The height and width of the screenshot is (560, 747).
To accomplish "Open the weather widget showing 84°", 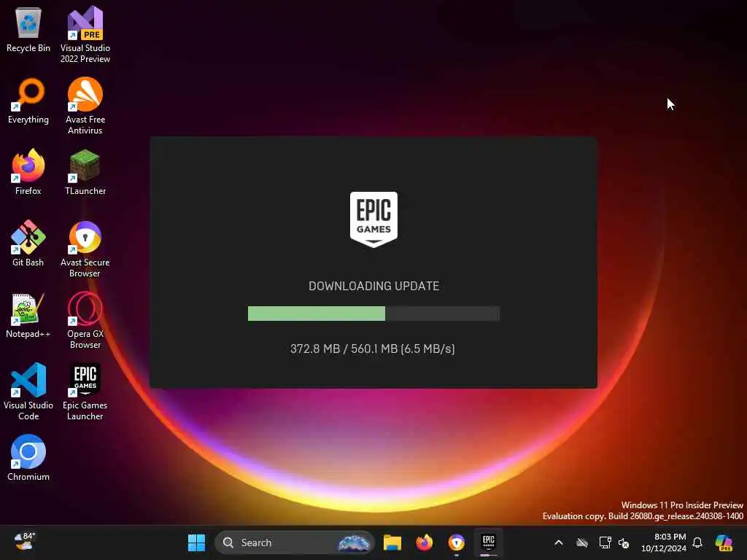I will [24, 542].
